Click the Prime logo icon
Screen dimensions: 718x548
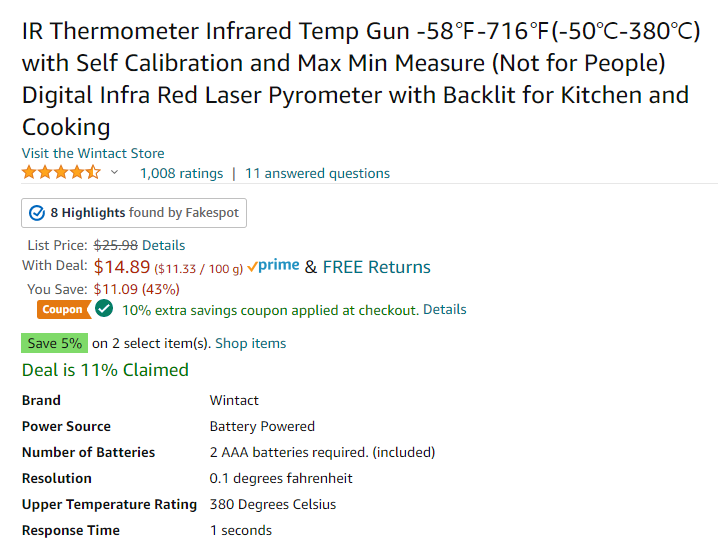tap(273, 266)
